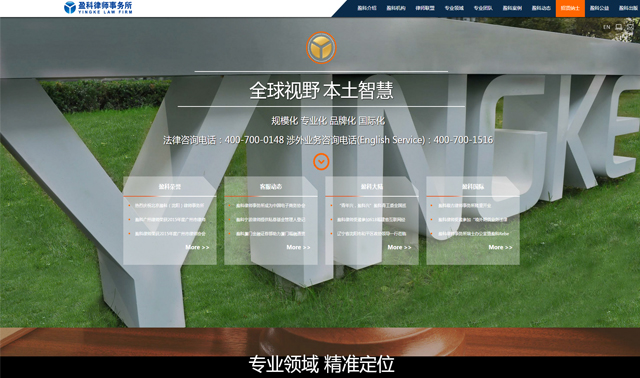Open the 盈科机构 navigation item
Viewport: 640px width, 378px height.
coord(396,8)
